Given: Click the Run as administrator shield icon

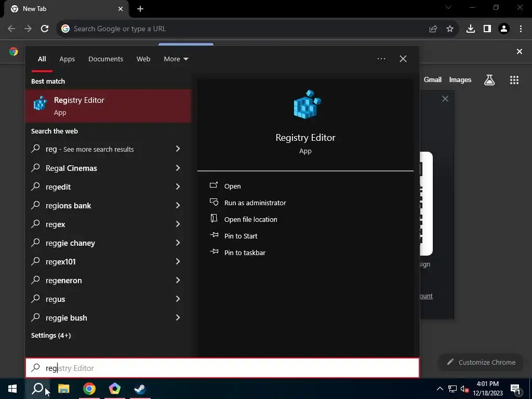Looking at the screenshot, I should [214, 202].
